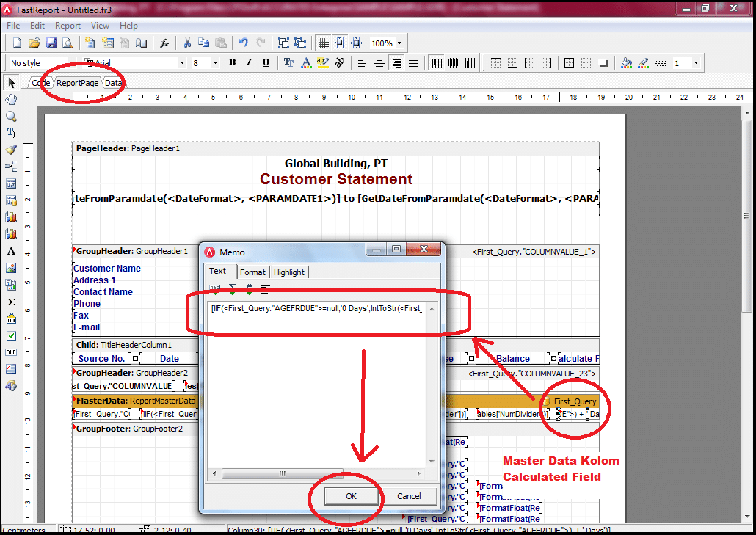This screenshot has height=535, width=756.
Task: Toggle Italic text formatting
Action: [x=249, y=63]
